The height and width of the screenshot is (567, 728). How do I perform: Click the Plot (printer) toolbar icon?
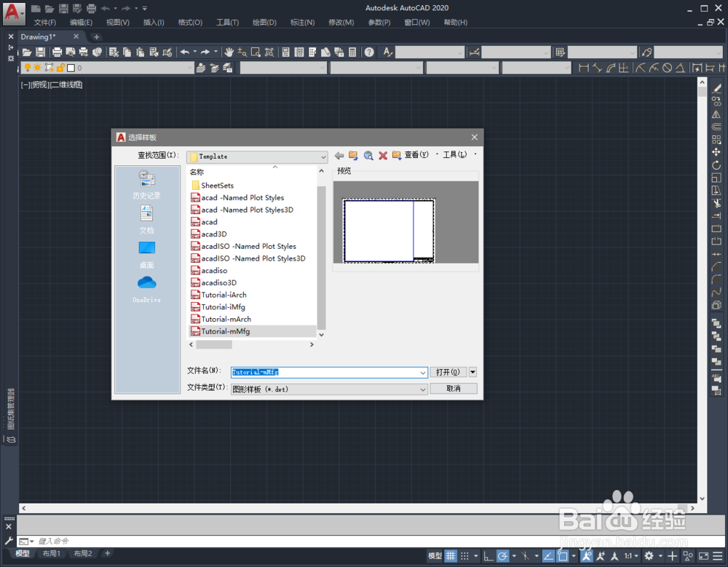click(57, 52)
